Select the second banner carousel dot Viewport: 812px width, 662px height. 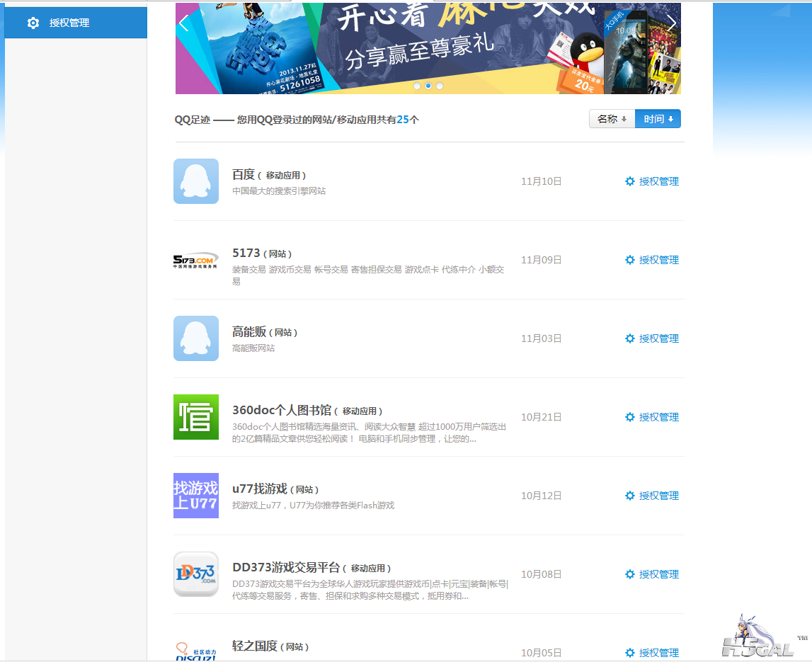click(x=428, y=86)
